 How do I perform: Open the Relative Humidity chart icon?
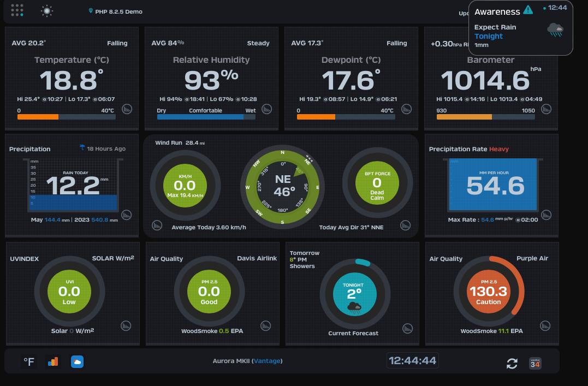pos(266,109)
